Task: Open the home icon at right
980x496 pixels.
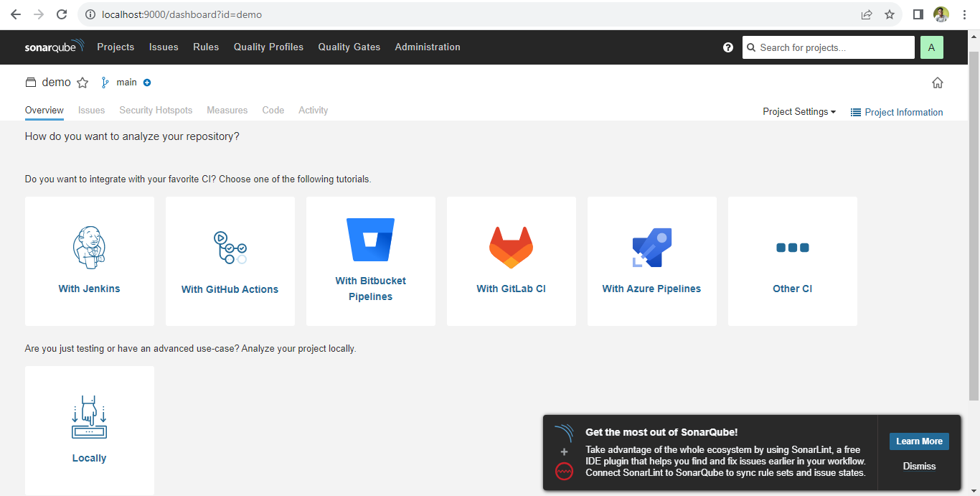Action: pos(937,83)
